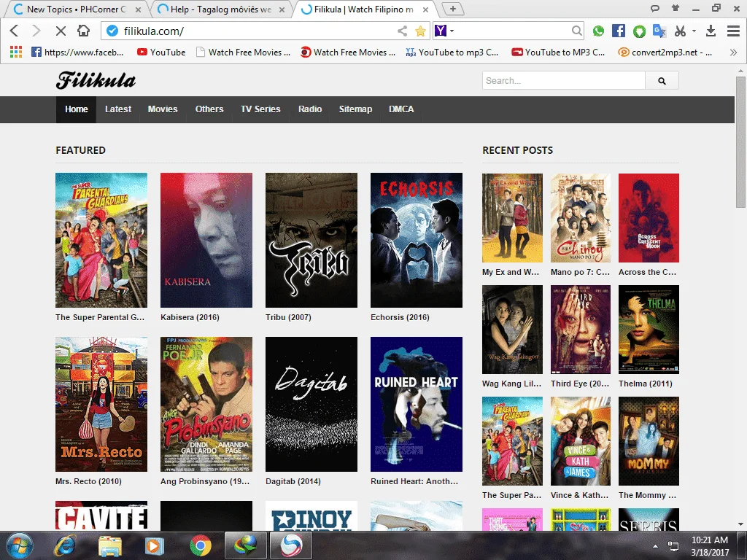The image size is (747, 560).
Task: Open the chat bubble icon in title bar
Action: click(x=655, y=8)
